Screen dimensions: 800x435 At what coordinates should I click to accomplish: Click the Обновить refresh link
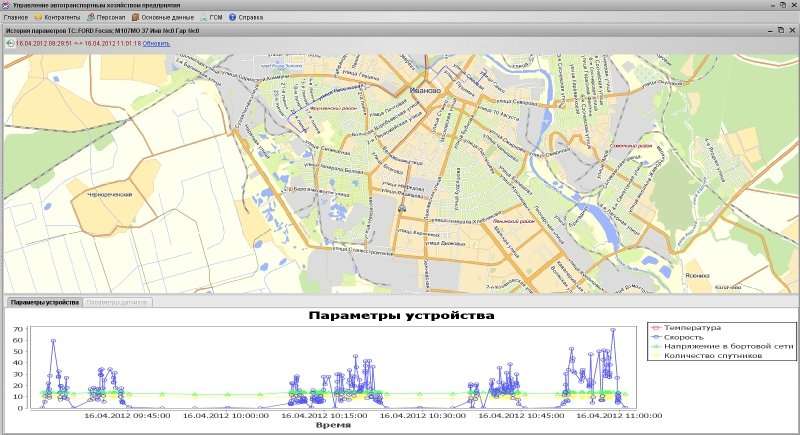(156, 44)
